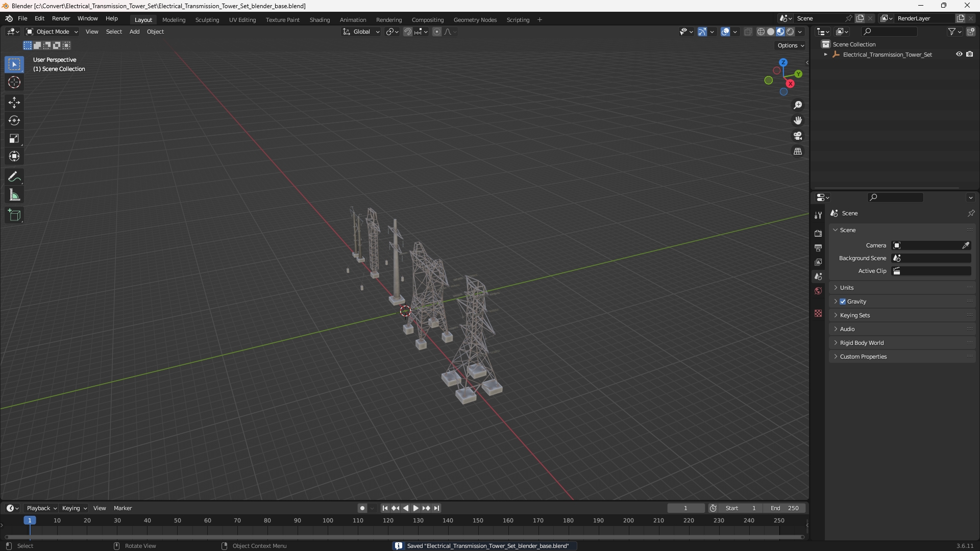980x551 pixels.
Task: Click the current frame number field
Action: pos(686,508)
